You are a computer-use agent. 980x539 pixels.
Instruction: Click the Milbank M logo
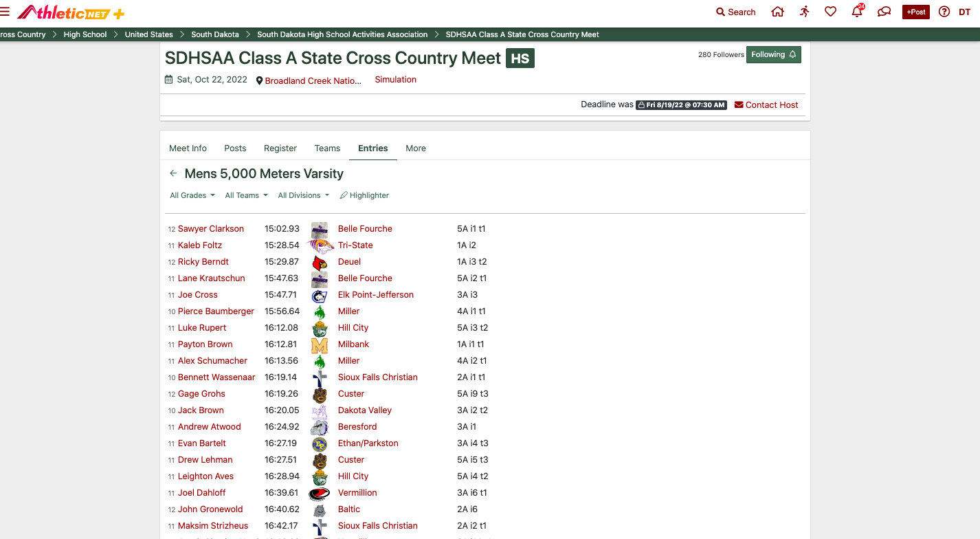pos(320,345)
